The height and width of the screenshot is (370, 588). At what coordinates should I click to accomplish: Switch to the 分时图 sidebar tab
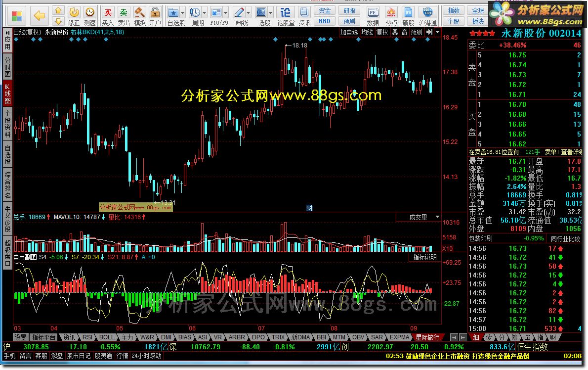click(x=7, y=66)
